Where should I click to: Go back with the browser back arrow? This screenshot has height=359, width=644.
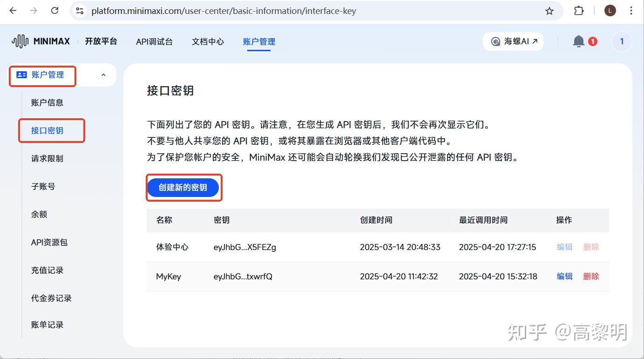click(13, 10)
